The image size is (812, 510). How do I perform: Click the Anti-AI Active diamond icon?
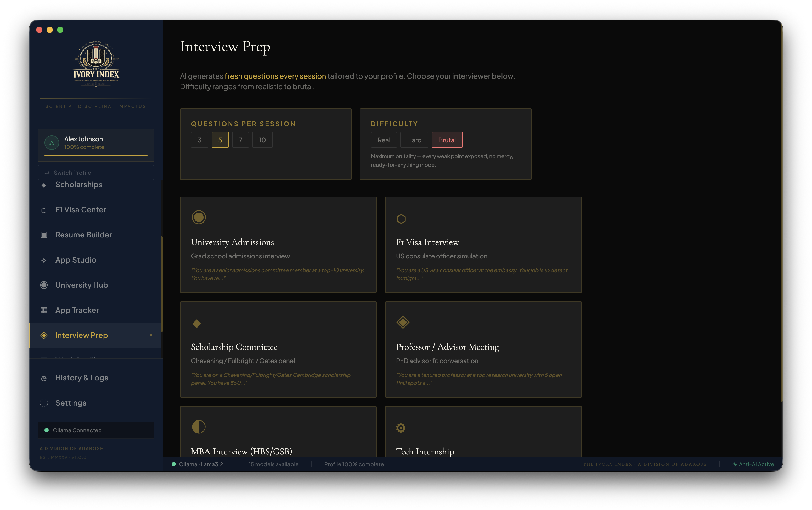(734, 464)
